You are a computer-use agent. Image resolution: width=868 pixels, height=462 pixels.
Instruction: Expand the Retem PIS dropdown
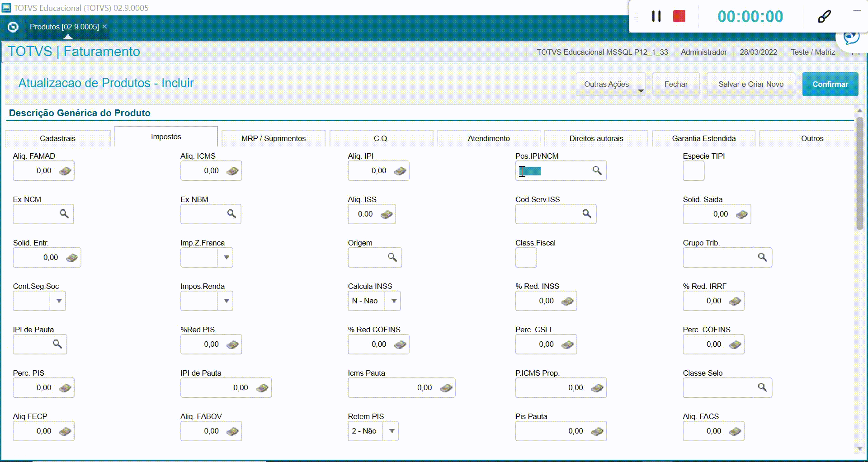click(x=392, y=431)
